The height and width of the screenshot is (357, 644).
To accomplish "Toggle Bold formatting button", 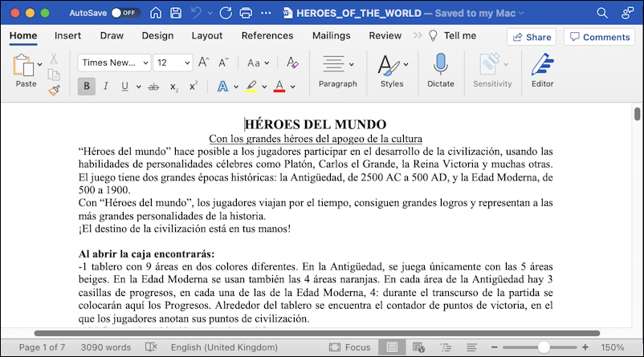I will coord(86,87).
